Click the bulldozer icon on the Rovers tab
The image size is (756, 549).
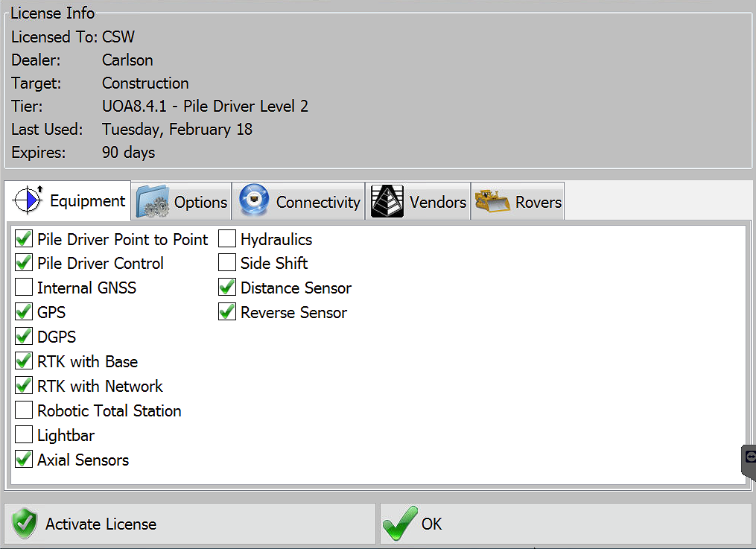click(491, 200)
